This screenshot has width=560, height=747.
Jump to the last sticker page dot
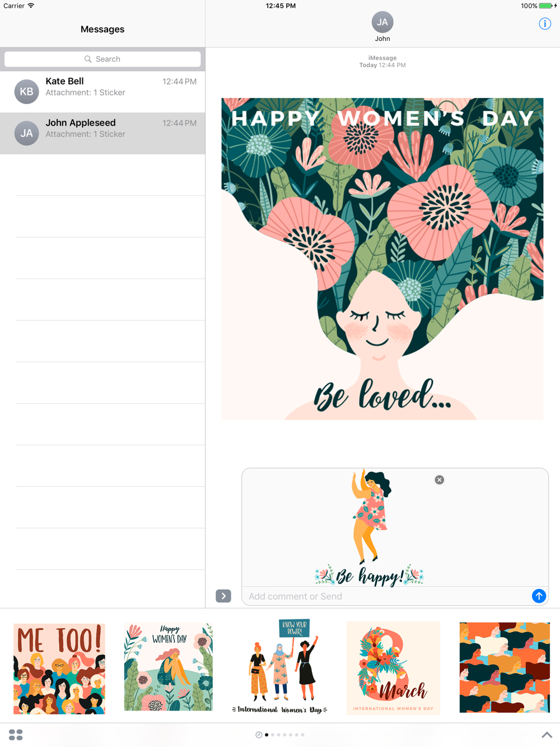pos(303,735)
